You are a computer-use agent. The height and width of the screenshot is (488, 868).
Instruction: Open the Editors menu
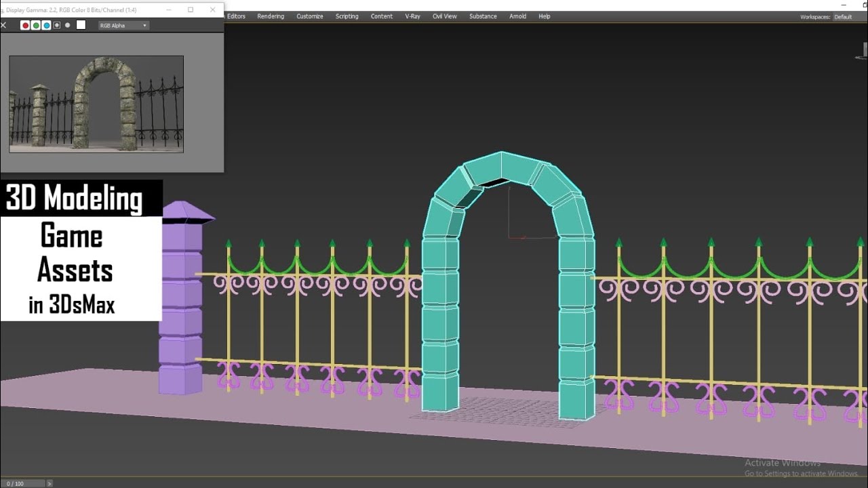pyautogui.click(x=236, y=16)
